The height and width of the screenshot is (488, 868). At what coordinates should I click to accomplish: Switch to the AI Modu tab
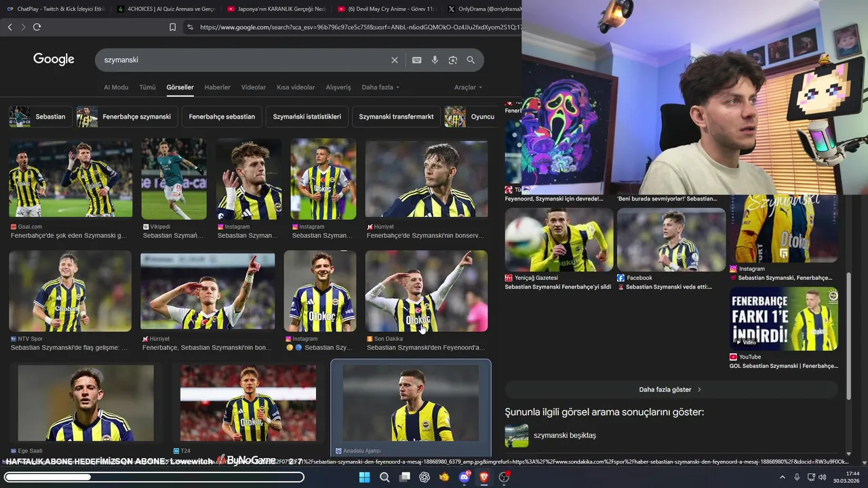(x=116, y=87)
